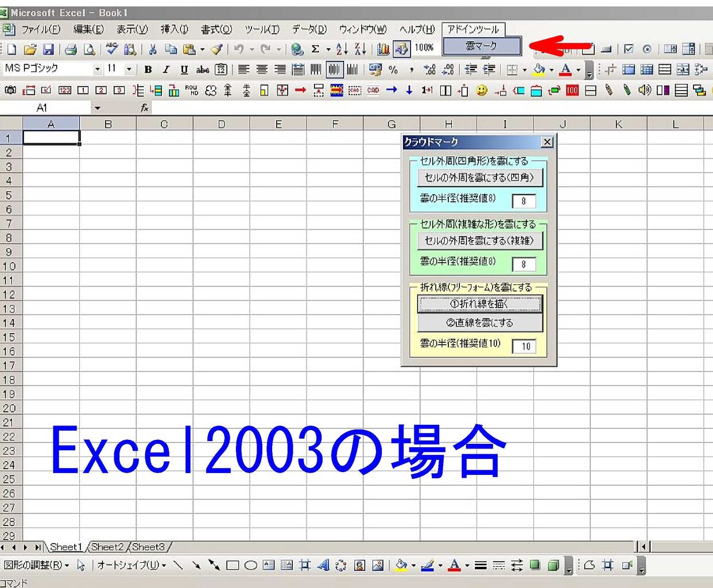
Task: Toggle bold formatting
Action: pyautogui.click(x=148, y=69)
